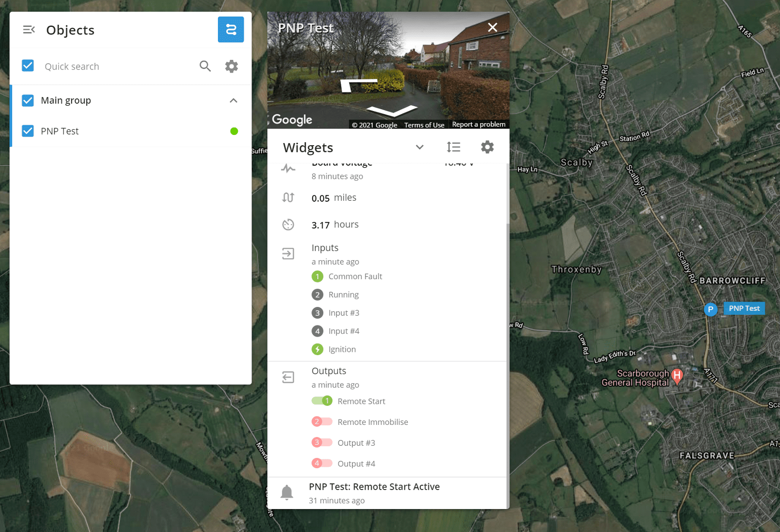Toggle Remote Start output switch
780x532 pixels.
(x=322, y=401)
